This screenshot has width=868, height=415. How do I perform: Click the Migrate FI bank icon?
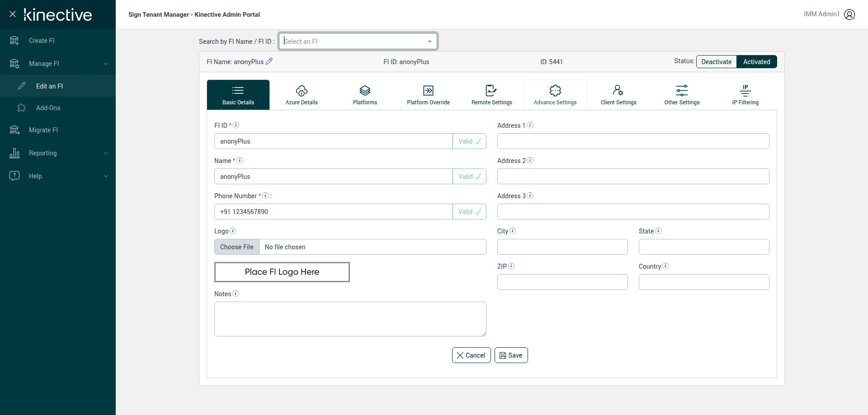pos(14,130)
